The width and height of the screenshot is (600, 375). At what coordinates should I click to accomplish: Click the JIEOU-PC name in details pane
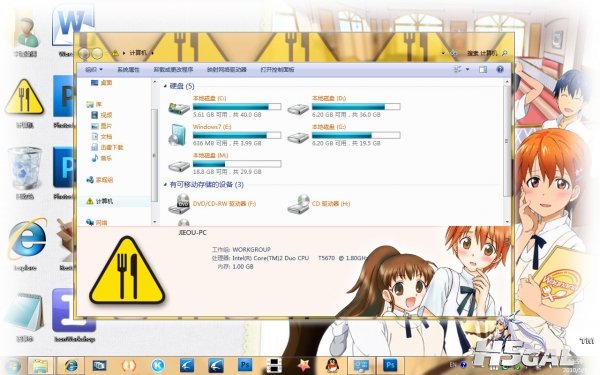coord(192,232)
